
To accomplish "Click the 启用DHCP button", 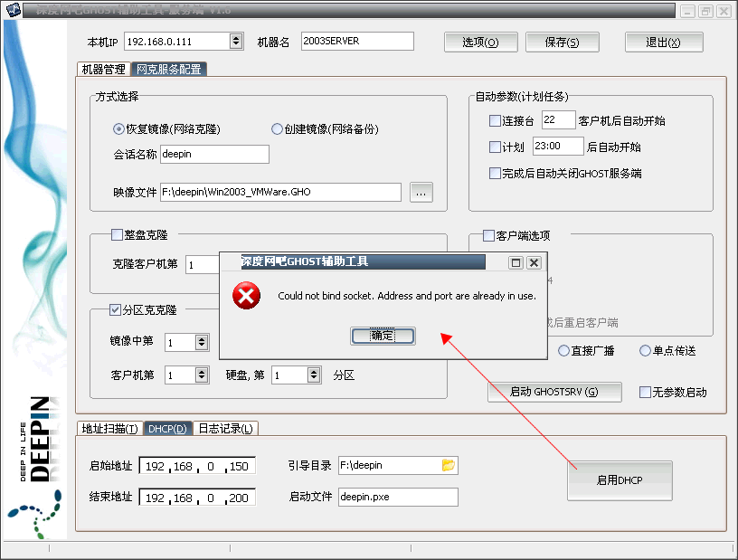I will click(620, 480).
